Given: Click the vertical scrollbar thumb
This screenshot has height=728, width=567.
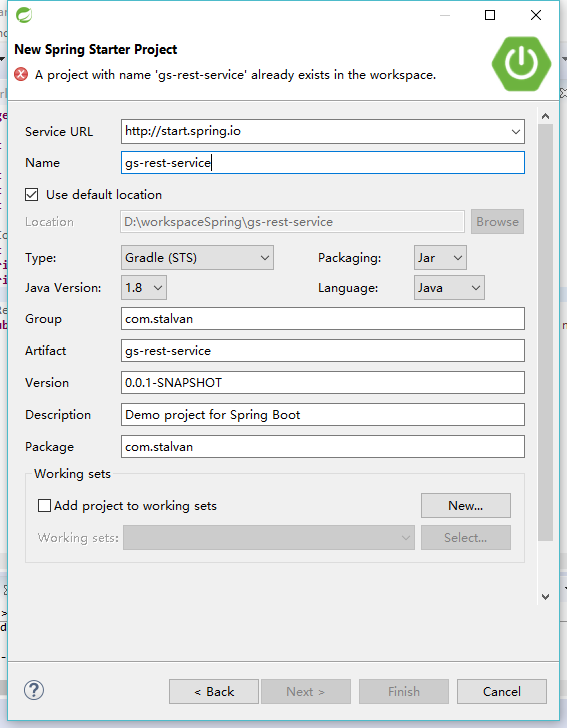Looking at the screenshot, I should 546,332.
